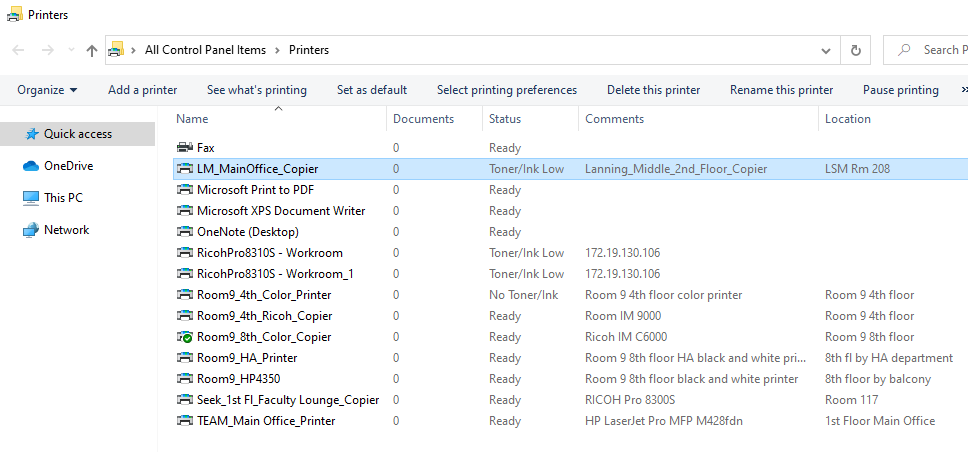This screenshot has width=968, height=452.
Task: Click the Fax printer icon
Action: click(185, 148)
